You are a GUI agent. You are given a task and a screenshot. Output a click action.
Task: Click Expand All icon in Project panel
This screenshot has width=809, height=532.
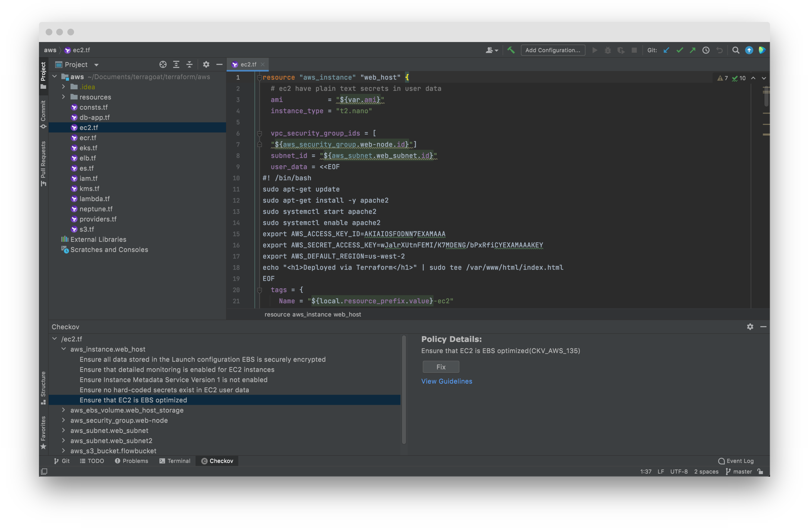(176, 65)
